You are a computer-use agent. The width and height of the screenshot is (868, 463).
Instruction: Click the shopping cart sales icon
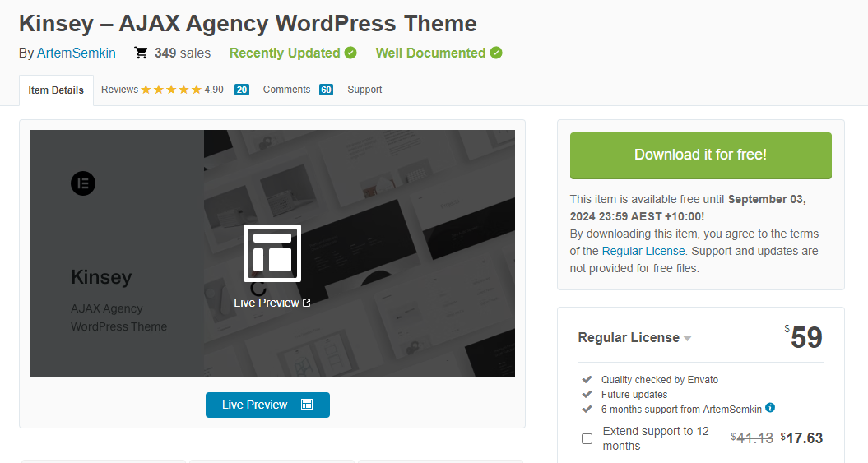click(x=142, y=53)
